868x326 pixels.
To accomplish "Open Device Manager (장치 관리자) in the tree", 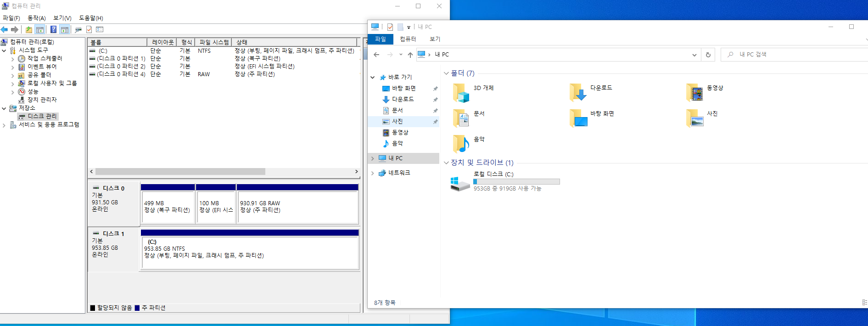I will pos(42,100).
